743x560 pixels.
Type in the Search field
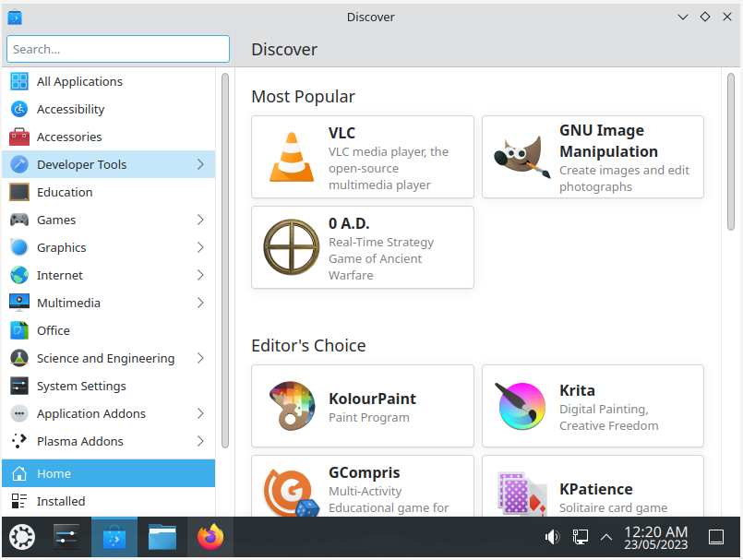click(117, 49)
